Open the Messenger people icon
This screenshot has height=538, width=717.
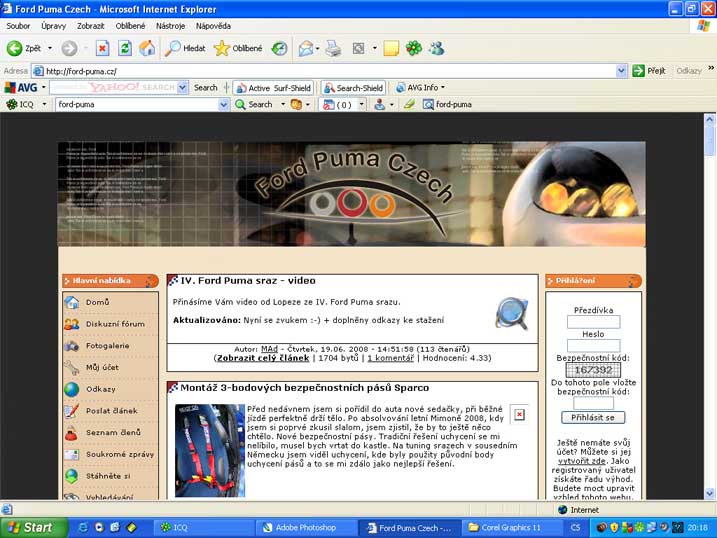pyautogui.click(x=437, y=48)
